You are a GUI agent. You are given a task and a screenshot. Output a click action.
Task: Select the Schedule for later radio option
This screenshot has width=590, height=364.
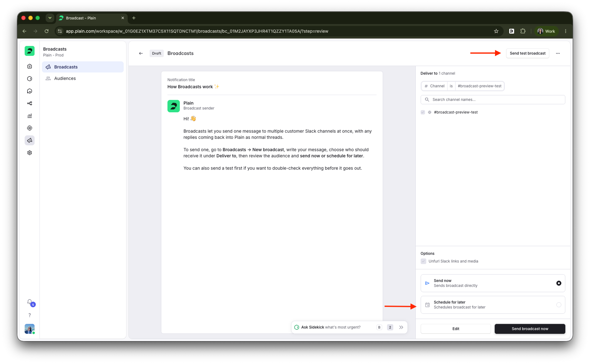559,305
